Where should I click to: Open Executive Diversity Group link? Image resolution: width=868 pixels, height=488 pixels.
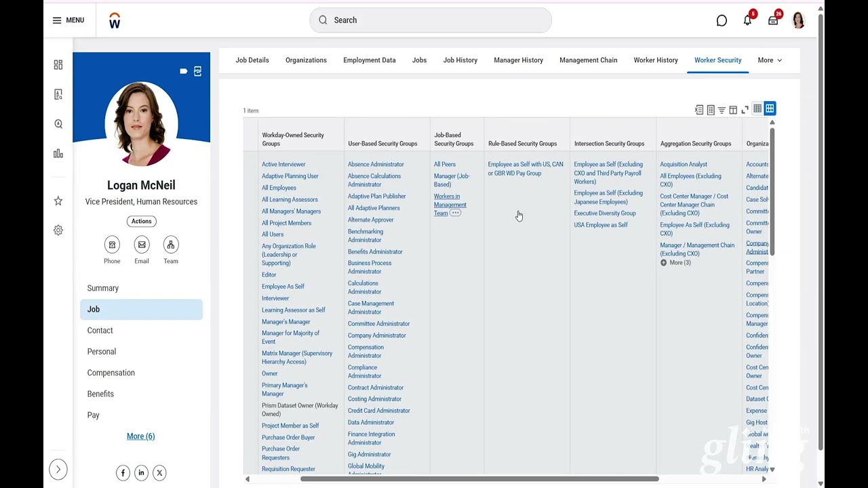605,213
